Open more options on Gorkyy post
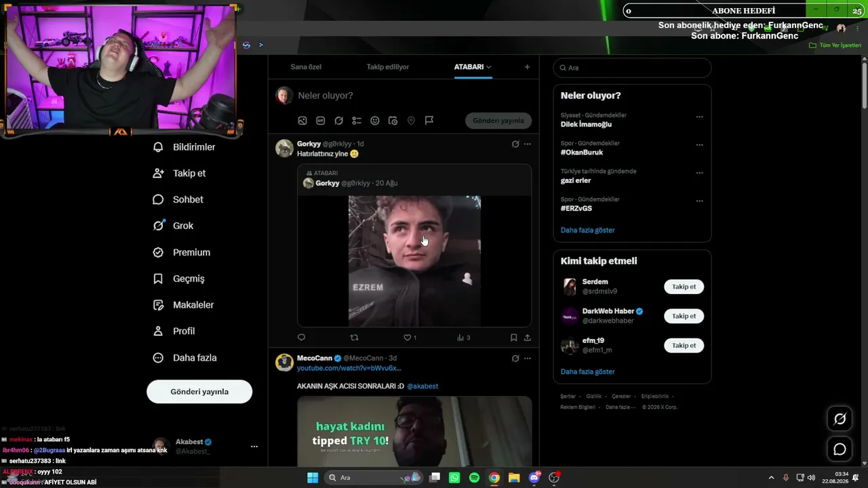This screenshot has height=488, width=868. 528,144
